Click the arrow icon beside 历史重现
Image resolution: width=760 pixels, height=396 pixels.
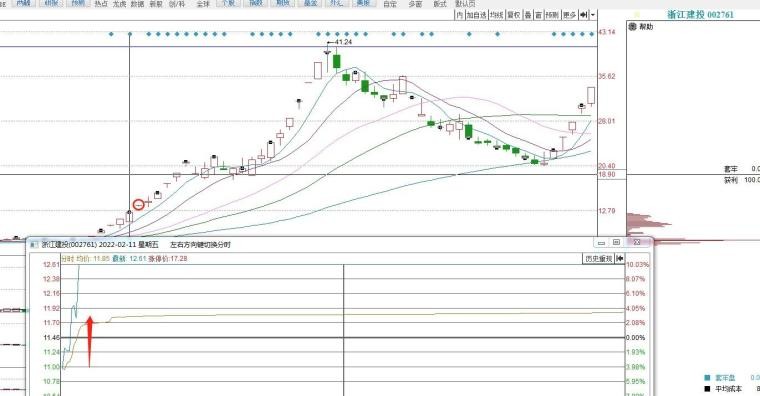pyautogui.click(x=619, y=259)
